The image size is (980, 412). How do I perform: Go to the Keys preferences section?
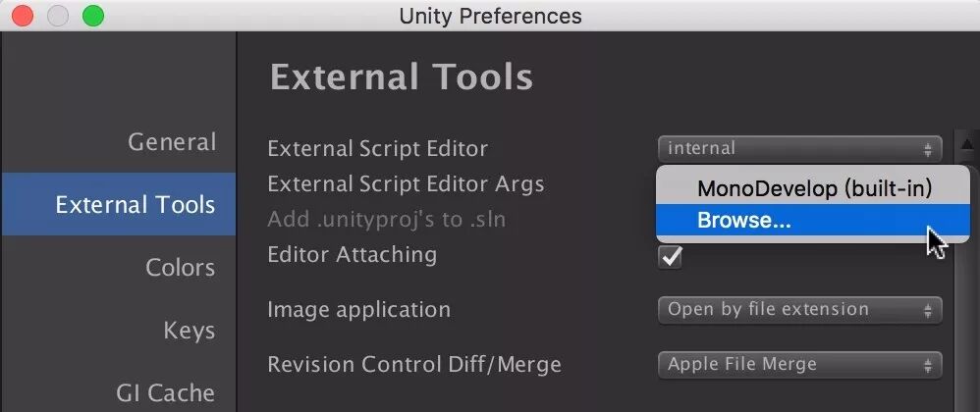click(x=190, y=331)
